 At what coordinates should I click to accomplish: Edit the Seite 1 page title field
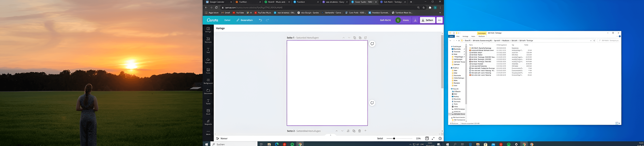pos(307,38)
